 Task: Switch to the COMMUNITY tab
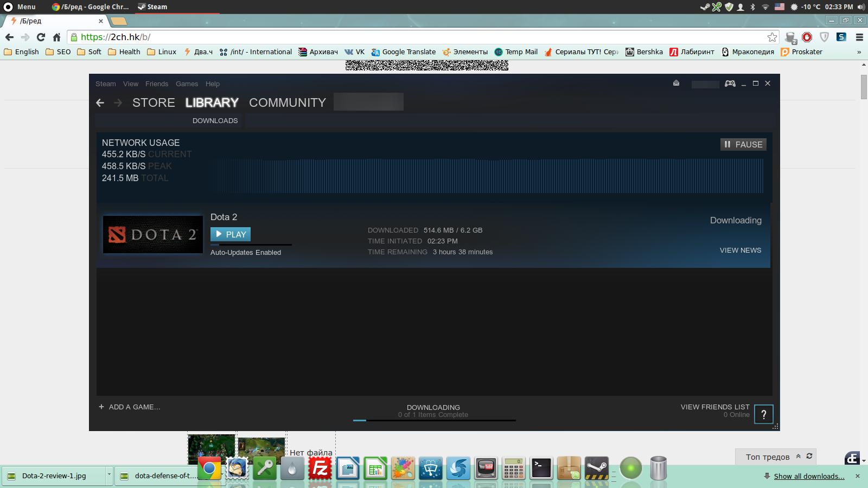tap(288, 102)
